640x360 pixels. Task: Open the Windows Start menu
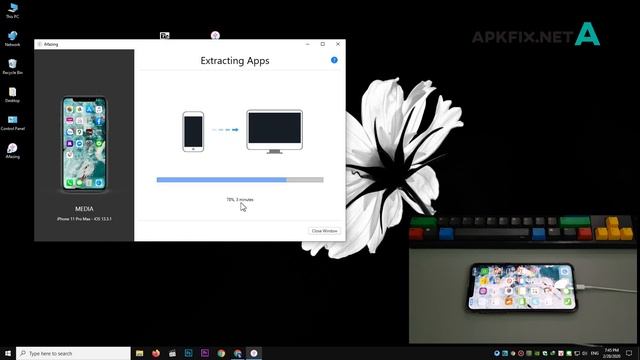click(8, 353)
